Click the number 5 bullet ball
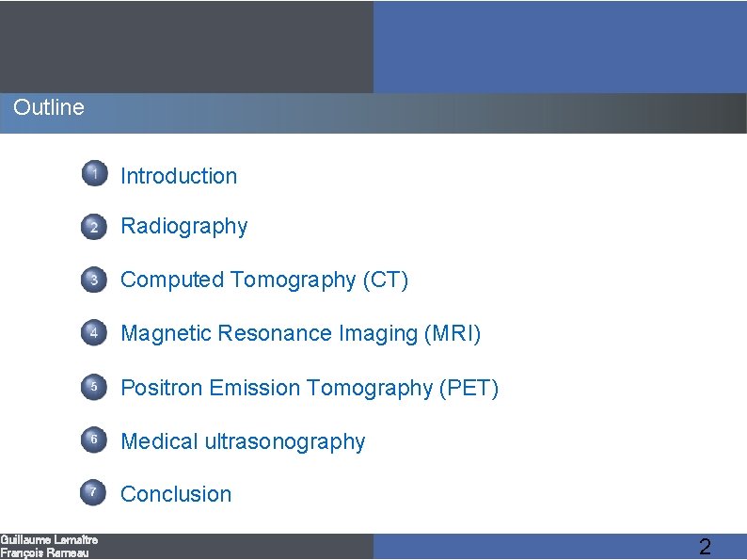 click(x=94, y=387)
